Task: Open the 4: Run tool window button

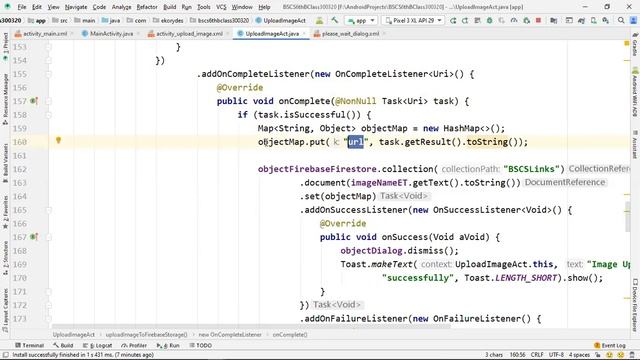Action: pyautogui.click(x=168, y=345)
